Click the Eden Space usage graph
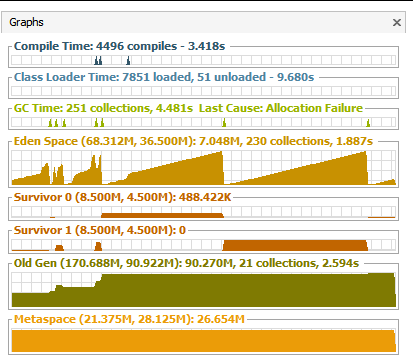The width and height of the screenshot is (413, 361). pyautogui.click(x=203, y=168)
